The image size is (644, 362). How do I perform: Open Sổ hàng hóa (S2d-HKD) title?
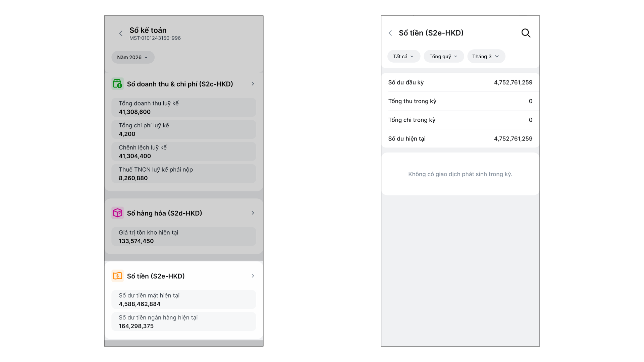[164, 213]
